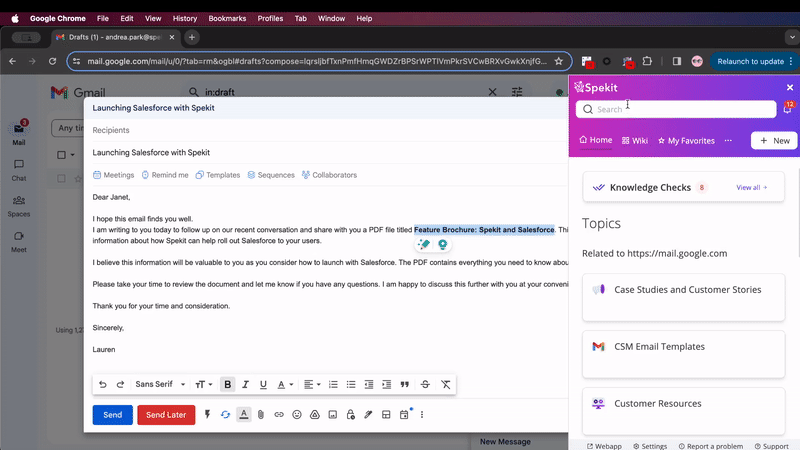Redo edit in compose toolbar
The height and width of the screenshot is (450, 800).
(x=120, y=384)
